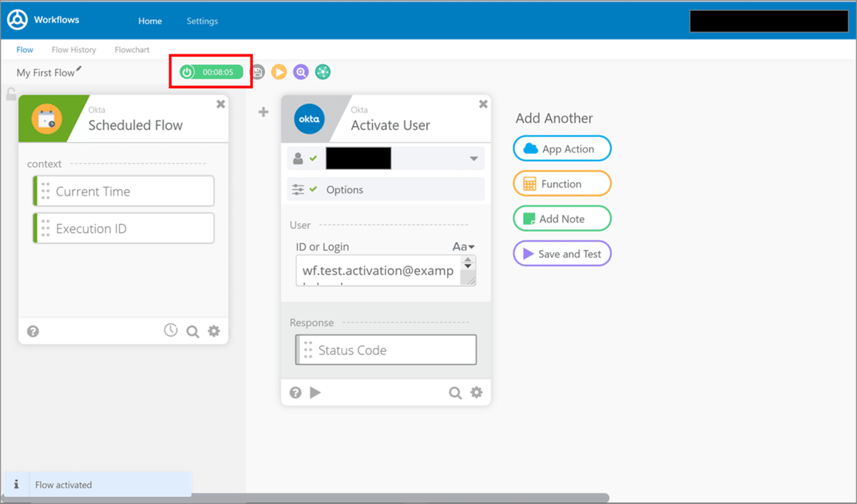The height and width of the screenshot is (504, 857).
Task: Click the horizontal scrollbar
Action: [x=307, y=498]
